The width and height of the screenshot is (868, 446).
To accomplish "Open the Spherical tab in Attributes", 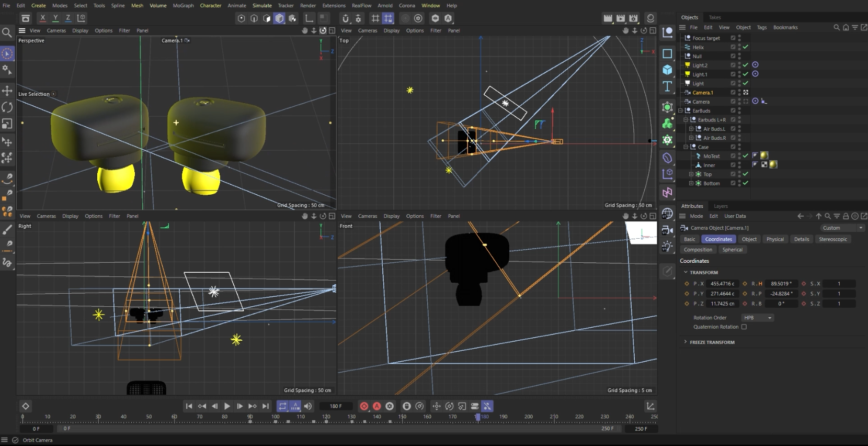I will [x=732, y=250].
